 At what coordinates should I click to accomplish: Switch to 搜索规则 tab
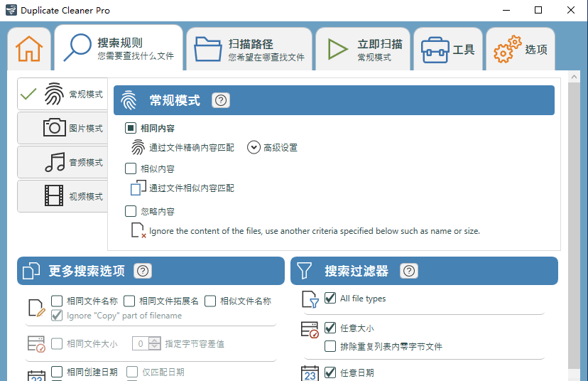click(x=119, y=48)
